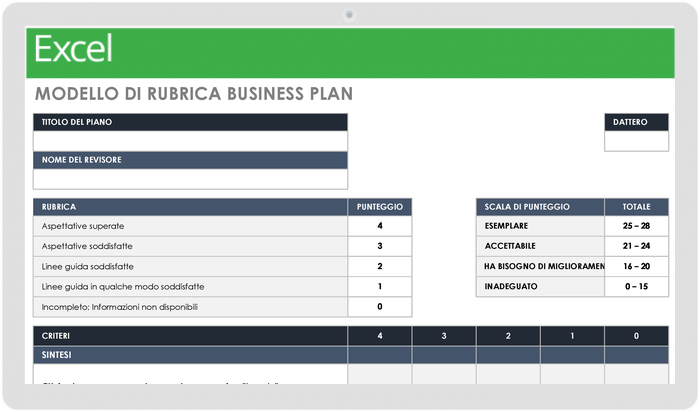This screenshot has height=412, width=700.
Task: Click the RUBRICA column header
Action: [190, 207]
